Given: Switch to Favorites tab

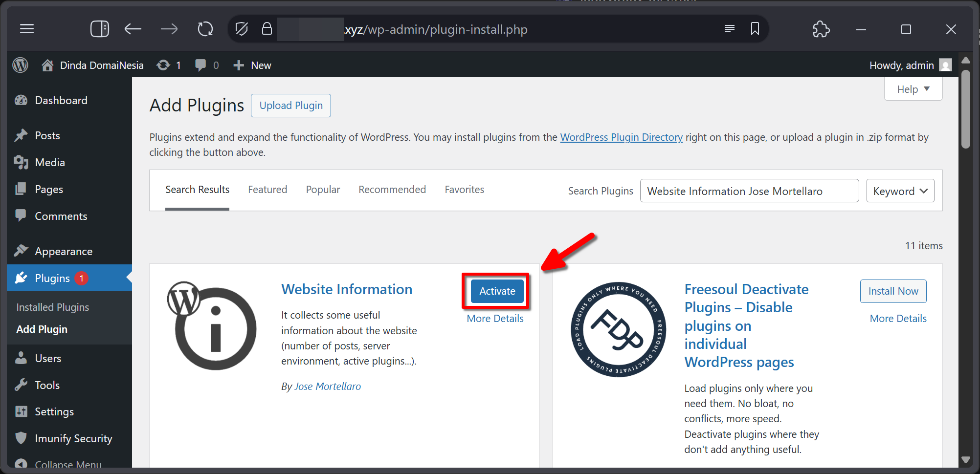Looking at the screenshot, I should [x=464, y=190].
